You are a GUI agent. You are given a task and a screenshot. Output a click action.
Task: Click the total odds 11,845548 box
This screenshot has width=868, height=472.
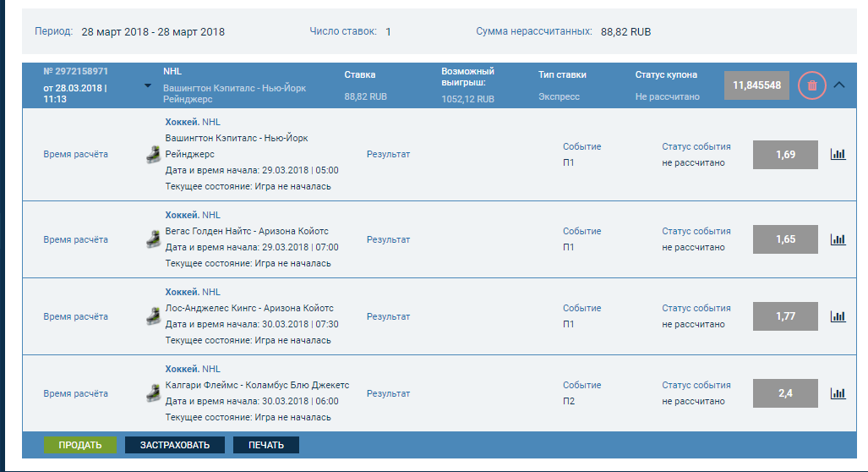coord(757,85)
